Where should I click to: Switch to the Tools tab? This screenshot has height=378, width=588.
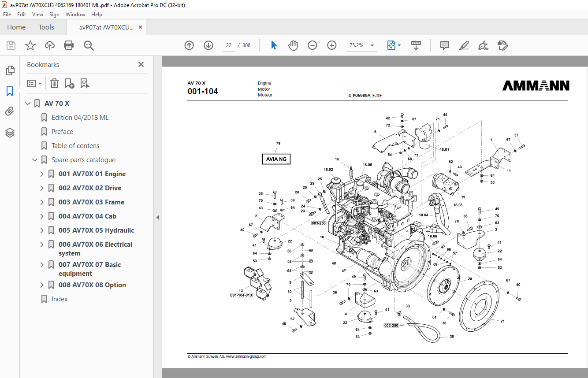tap(46, 27)
